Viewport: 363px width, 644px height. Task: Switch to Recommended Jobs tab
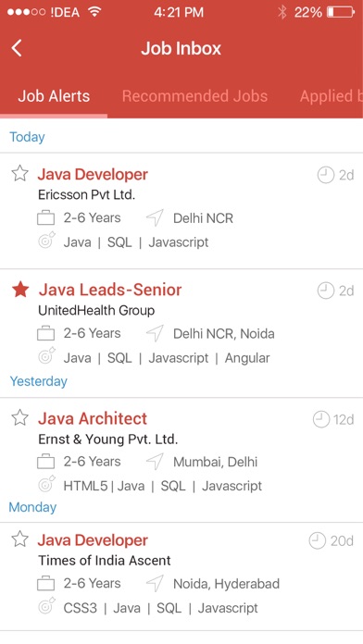point(194,96)
